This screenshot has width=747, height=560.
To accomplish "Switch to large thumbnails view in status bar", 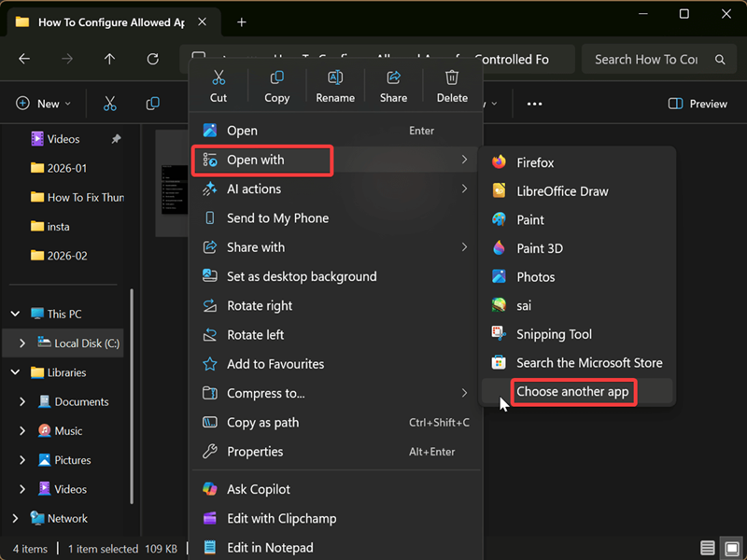I will coord(730,548).
